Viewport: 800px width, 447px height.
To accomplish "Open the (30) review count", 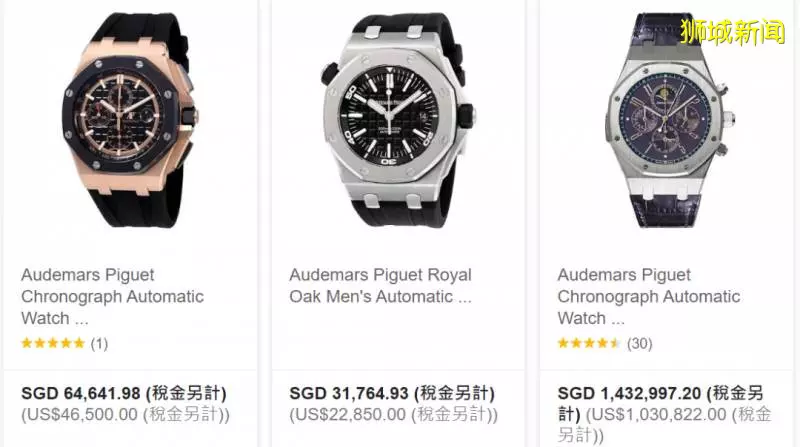I will pyautogui.click(x=640, y=343).
